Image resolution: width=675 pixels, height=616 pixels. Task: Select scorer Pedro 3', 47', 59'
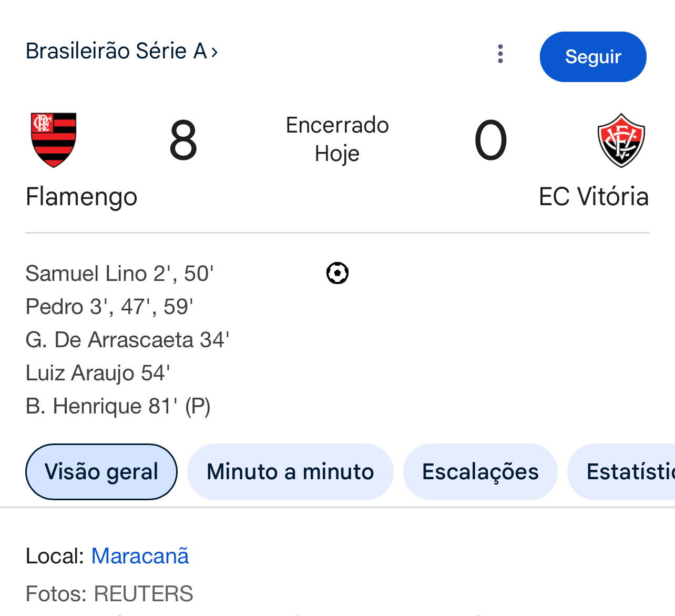[x=109, y=307]
